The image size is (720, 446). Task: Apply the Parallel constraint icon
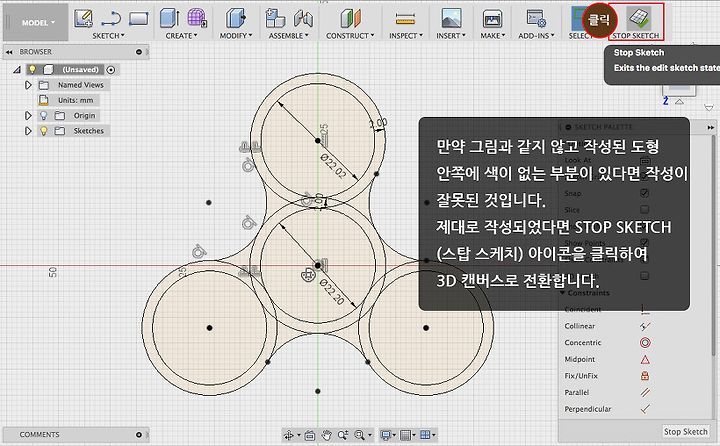click(x=645, y=392)
